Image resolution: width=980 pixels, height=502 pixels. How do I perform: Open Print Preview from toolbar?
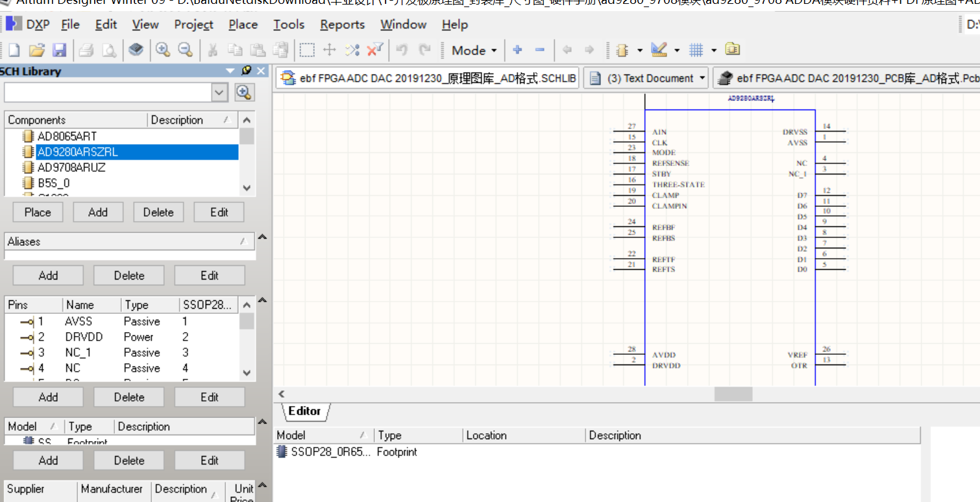(x=109, y=50)
